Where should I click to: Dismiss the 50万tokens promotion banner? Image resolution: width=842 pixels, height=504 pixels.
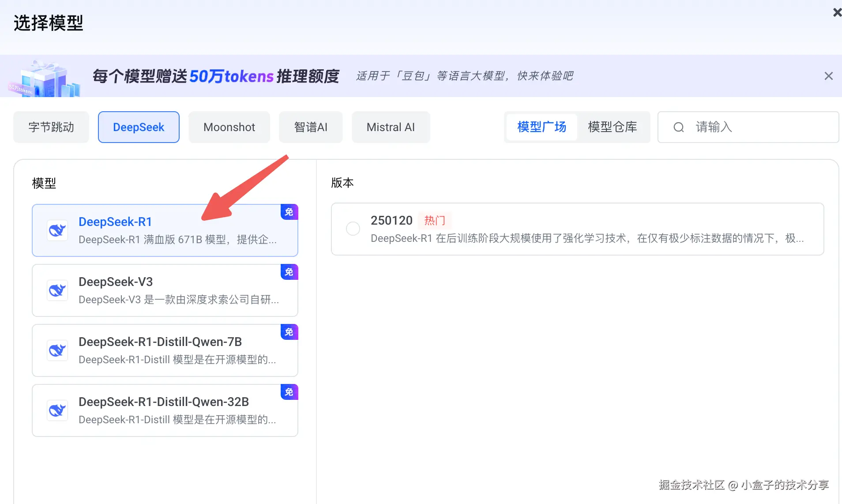(x=828, y=76)
